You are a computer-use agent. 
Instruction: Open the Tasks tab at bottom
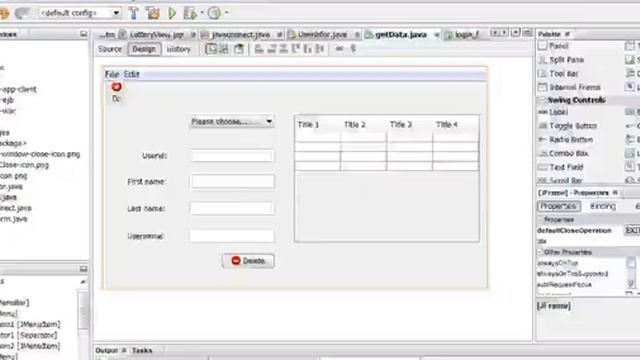[142, 351]
